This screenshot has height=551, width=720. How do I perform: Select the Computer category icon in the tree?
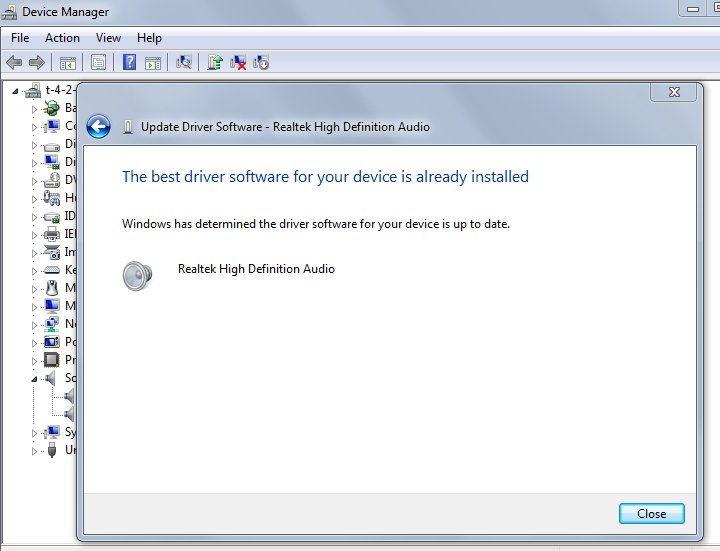(51, 126)
